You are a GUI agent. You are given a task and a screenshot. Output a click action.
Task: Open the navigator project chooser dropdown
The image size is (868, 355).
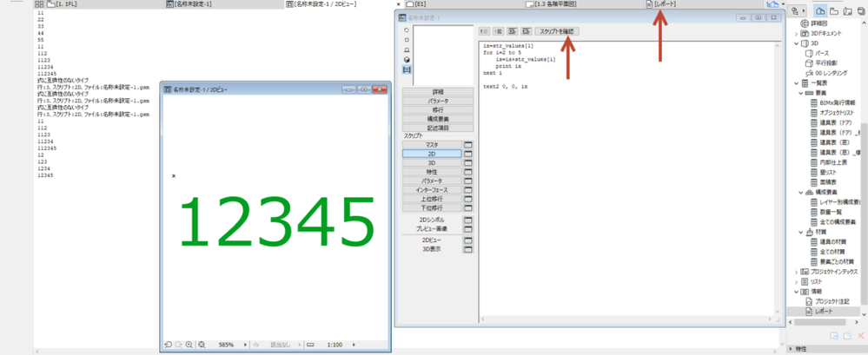798,11
